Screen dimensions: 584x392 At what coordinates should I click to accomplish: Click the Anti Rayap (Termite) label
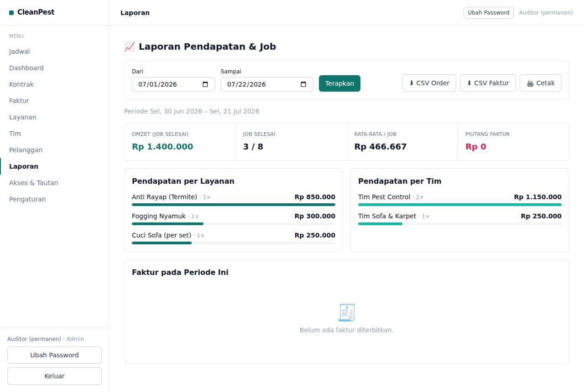tap(165, 197)
